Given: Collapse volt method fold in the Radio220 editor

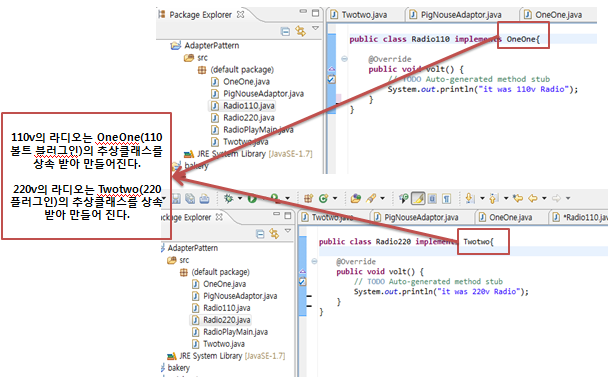Looking at the screenshot, I should (x=314, y=261).
